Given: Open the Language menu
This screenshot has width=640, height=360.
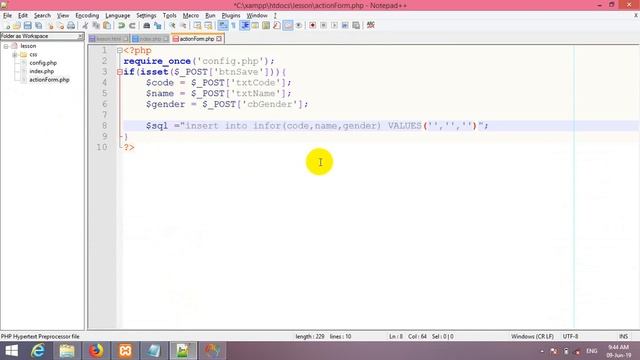Looking at the screenshot, I should tap(118, 16).
